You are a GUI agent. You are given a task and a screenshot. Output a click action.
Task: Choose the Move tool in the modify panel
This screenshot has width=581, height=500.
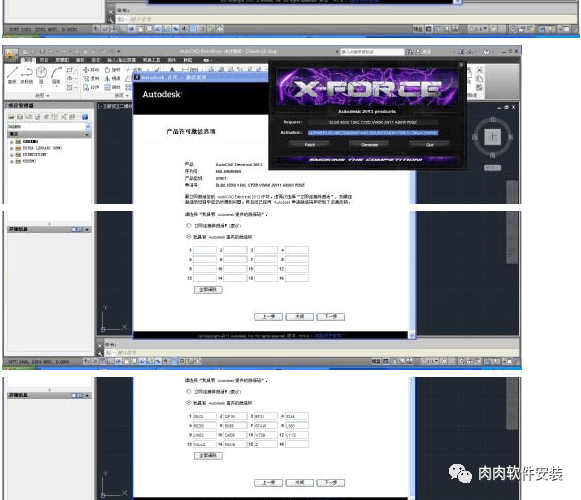[x=91, y=70]
